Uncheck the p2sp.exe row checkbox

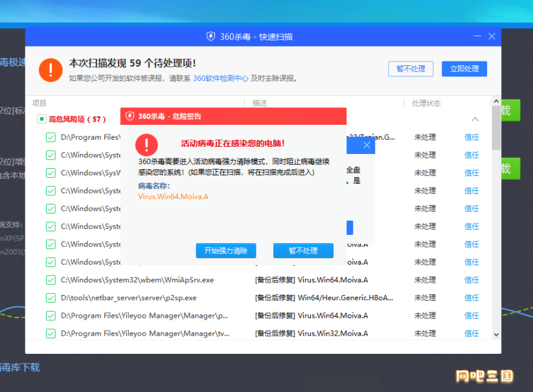click(51, 298)
